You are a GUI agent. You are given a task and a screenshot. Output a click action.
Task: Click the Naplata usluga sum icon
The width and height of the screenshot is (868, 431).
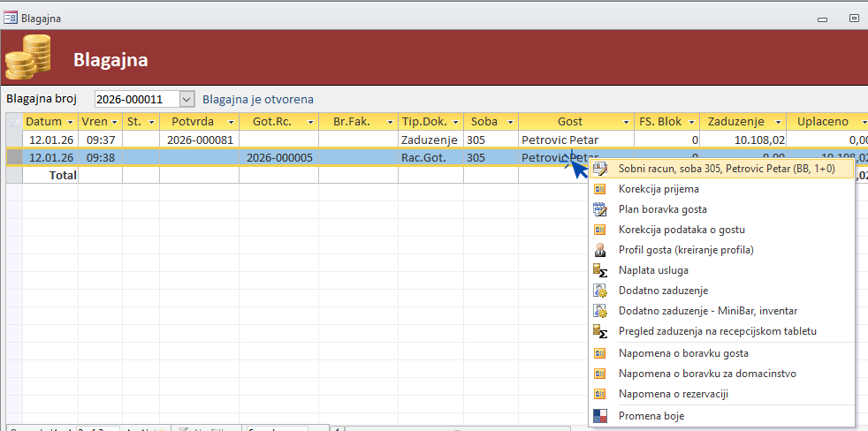601,270
